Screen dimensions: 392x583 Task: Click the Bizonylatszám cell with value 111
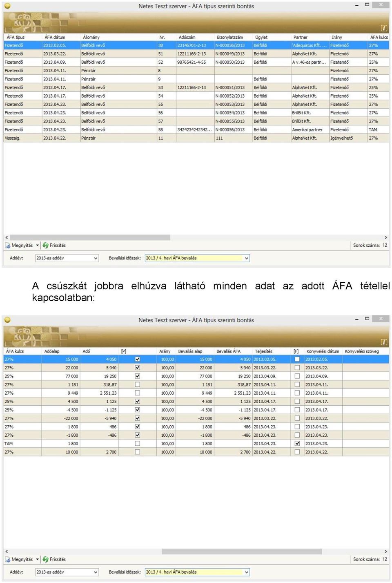[233, 138]
